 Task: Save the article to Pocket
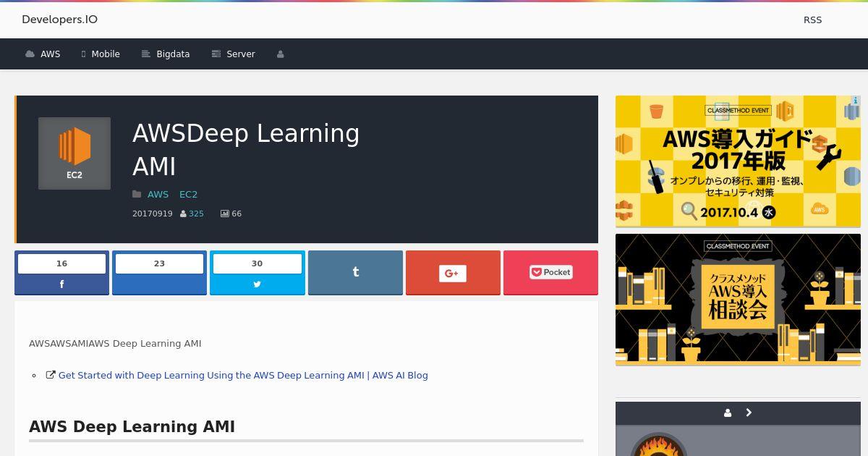coord(550,273)
